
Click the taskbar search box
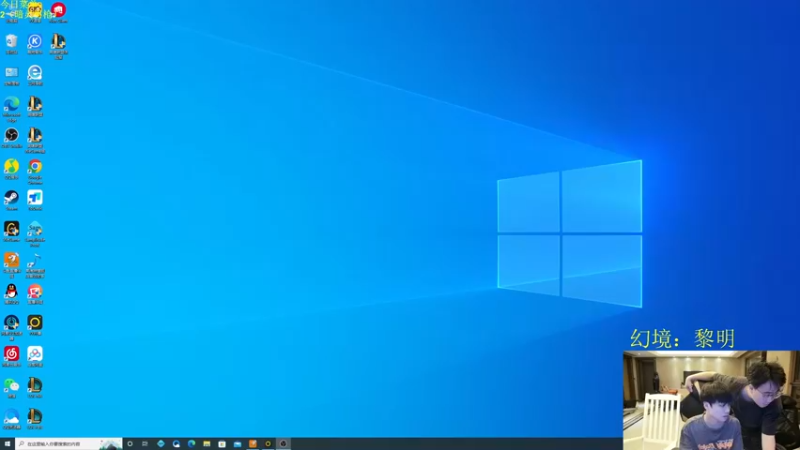[69, 444]
